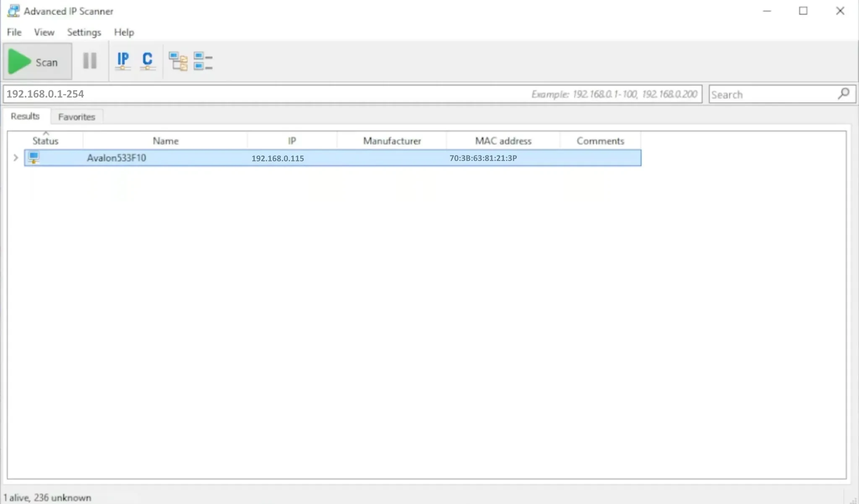
Task: Open the Settings menu
Action: pyautogui.click(x=84, y=32)
